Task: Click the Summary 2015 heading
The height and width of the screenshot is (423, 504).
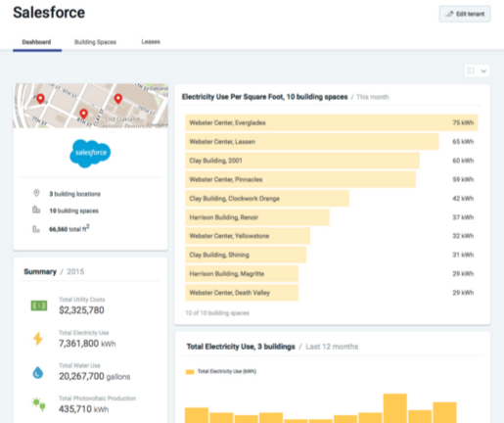Action: (54, 271)
